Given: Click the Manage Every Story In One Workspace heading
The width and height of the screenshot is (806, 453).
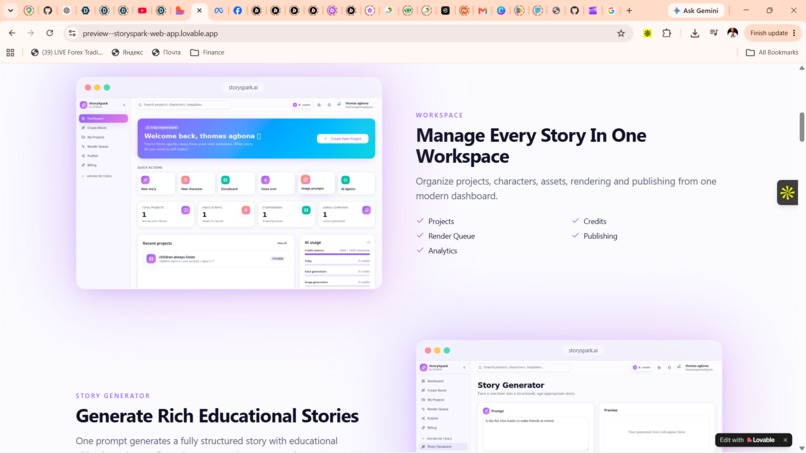Looking at the screenshot, I should point(531,146).
